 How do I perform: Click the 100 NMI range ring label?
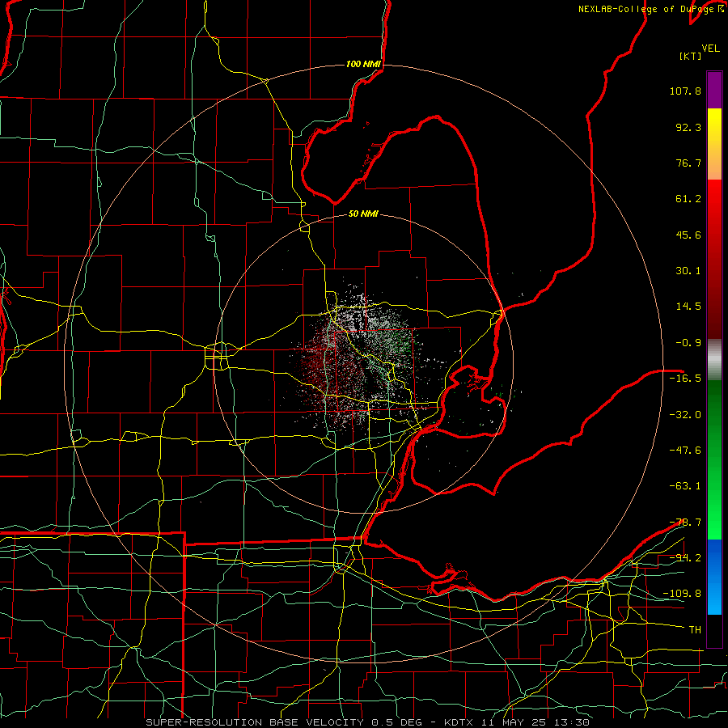tap(363, 64)
